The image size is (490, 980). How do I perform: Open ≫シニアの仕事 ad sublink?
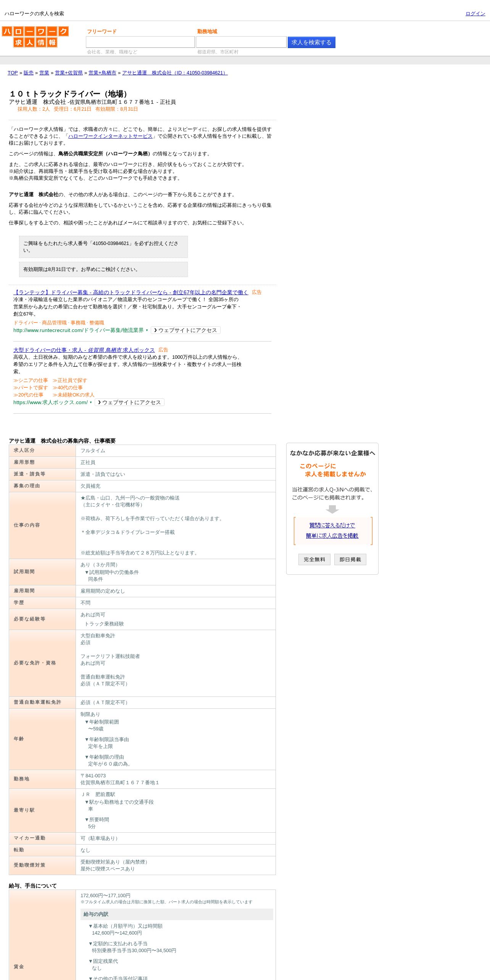tap(31, 380)
